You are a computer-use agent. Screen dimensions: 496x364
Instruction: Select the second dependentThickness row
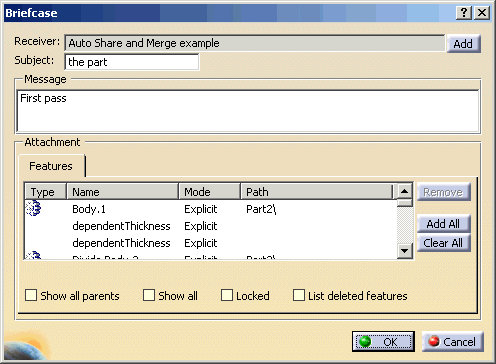[121, 243]
